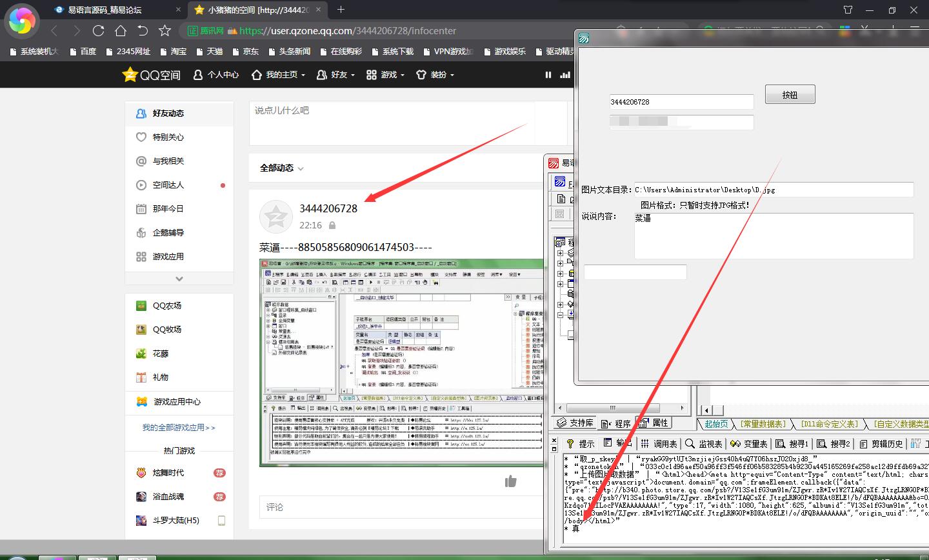The width and height of the screenshot is (929, 560).
Task: Go to browser home page icon
Action: coord(121,30)
